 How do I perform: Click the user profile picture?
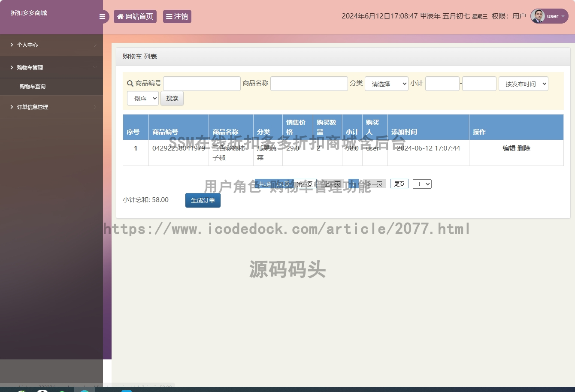538,16
